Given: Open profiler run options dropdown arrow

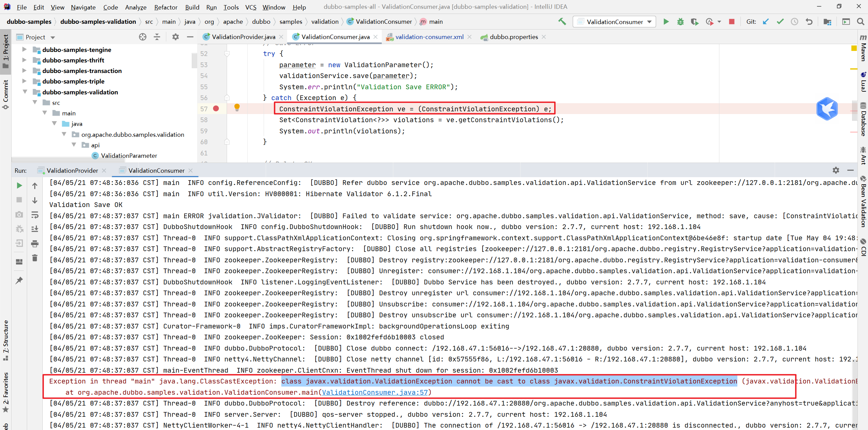Looking at the screenshot, I should point(719,22).
